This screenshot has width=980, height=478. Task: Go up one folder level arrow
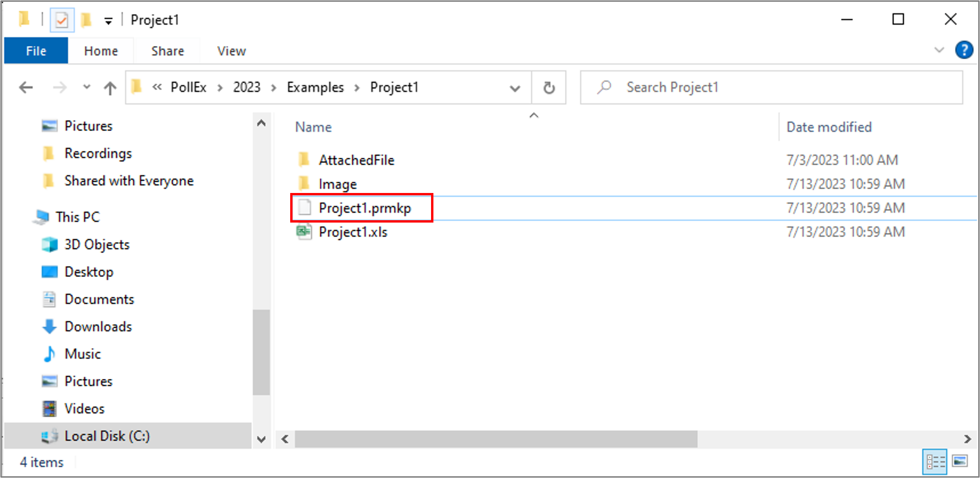[x=110, y=88]
